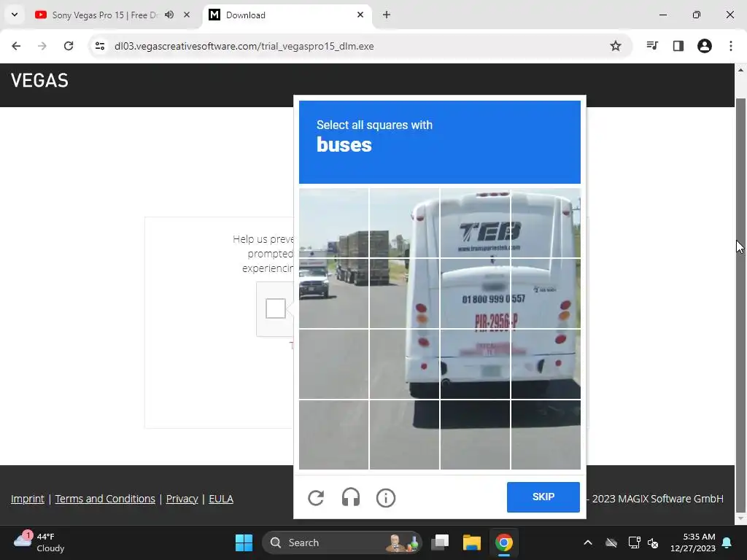Select the Download tab
This screenshot has height=560, width=747.
tap(287, 15)
